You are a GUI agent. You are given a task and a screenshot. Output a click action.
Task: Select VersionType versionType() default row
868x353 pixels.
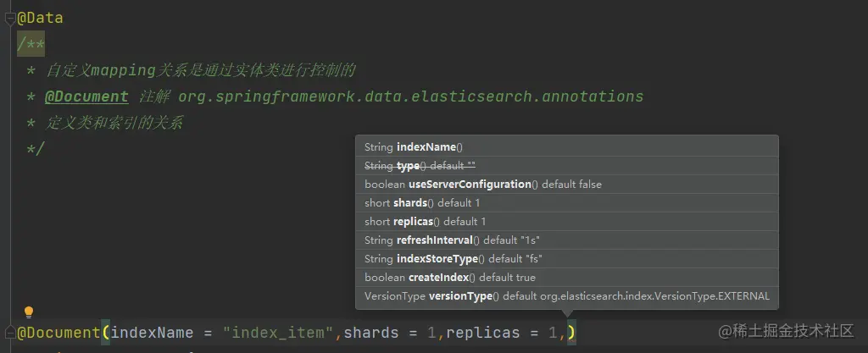coord(567,296)
